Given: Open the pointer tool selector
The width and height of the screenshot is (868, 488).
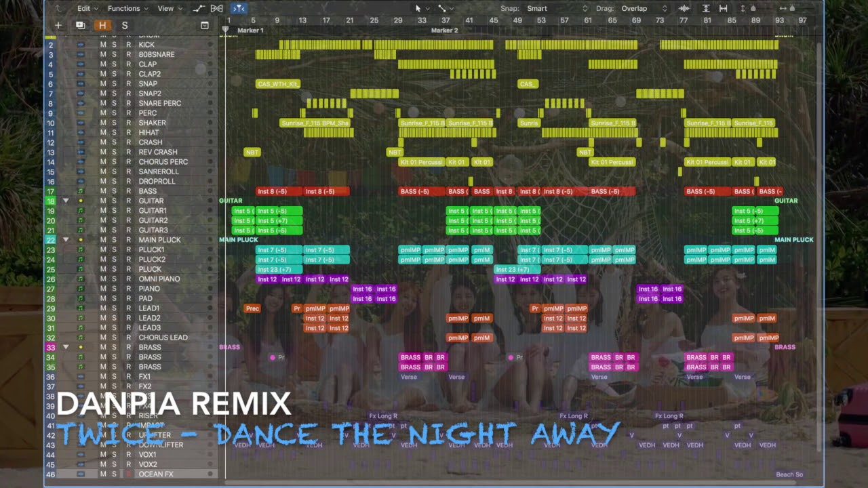Looking at the screenshot, I should [x=421, y=8].
